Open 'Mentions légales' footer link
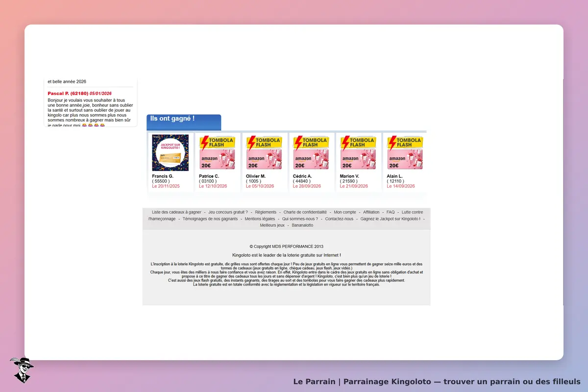 point(260,219)
